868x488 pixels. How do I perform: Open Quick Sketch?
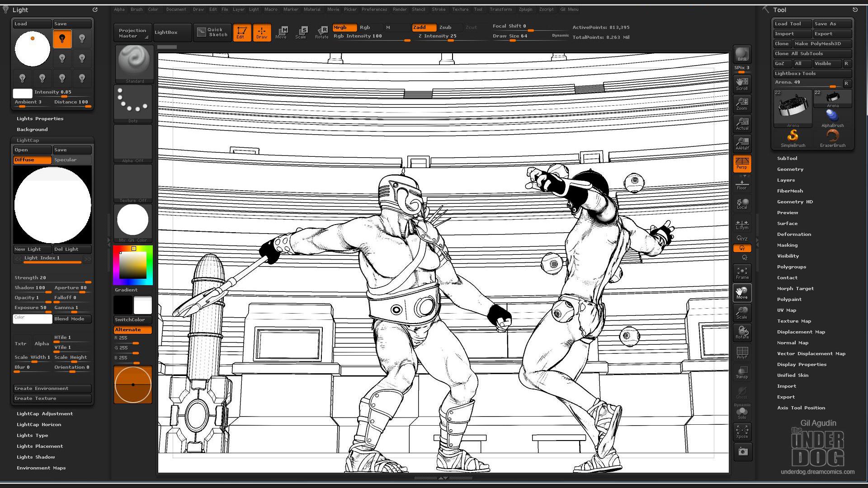point(212,32)
